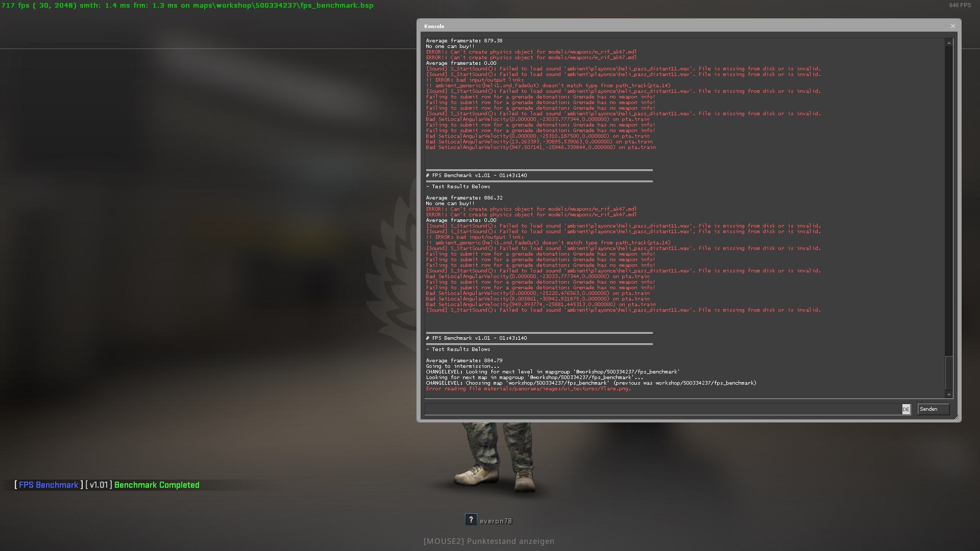The image size is (980, 551).
Task: Click the Senden button in the console
Action: 933,409
